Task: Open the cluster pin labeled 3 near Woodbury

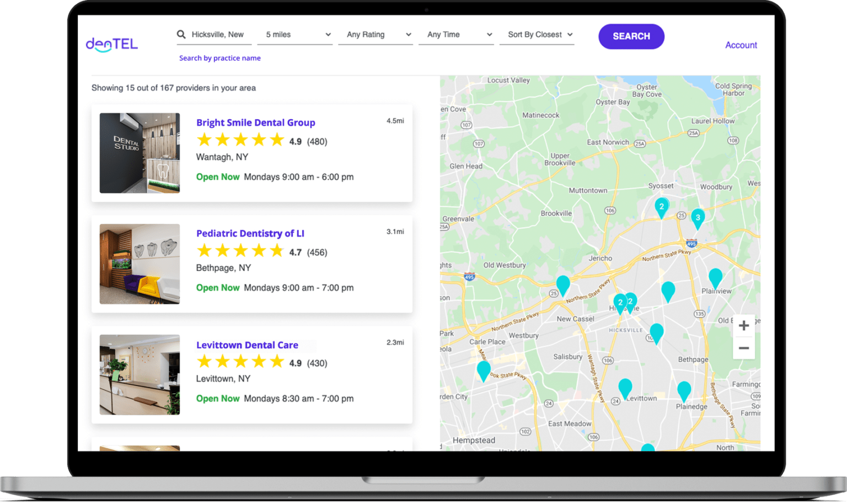Action: point(698,218)
